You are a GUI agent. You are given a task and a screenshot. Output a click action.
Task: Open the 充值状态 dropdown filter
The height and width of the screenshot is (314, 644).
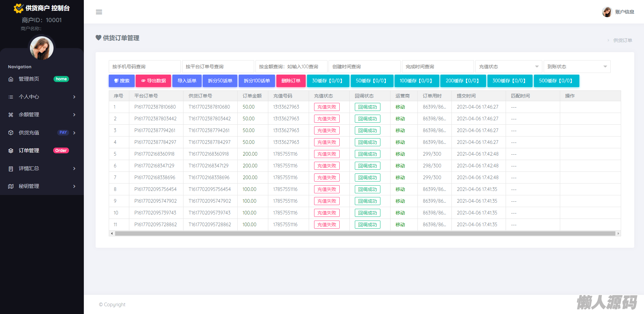pyautogui.click(x=508, y=67)
